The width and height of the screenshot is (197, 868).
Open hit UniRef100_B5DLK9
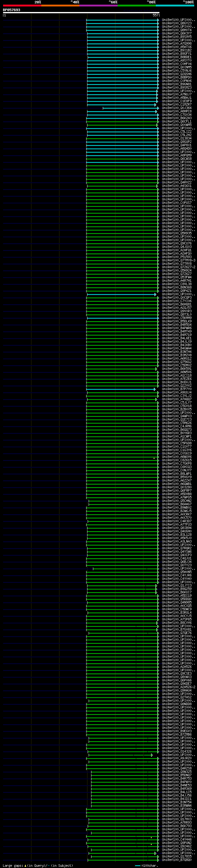click(177, 321)
